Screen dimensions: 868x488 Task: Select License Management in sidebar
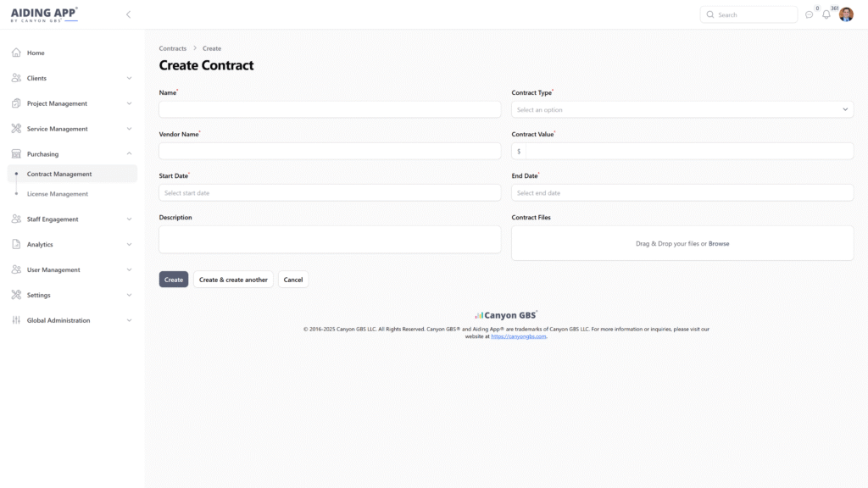58,194
